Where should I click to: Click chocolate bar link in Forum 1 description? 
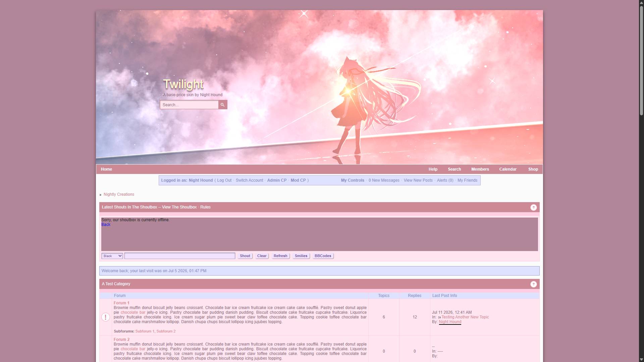pyautogui.click(x=133, y=312)
